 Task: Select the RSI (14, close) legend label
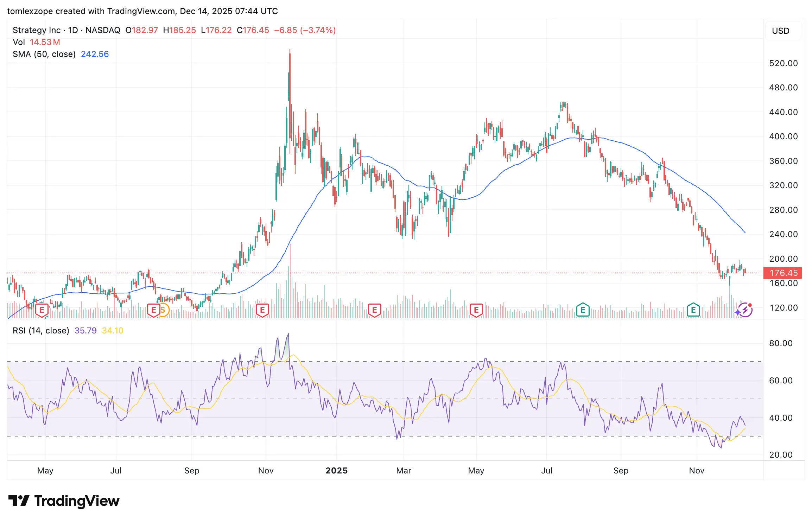point(41,331)
